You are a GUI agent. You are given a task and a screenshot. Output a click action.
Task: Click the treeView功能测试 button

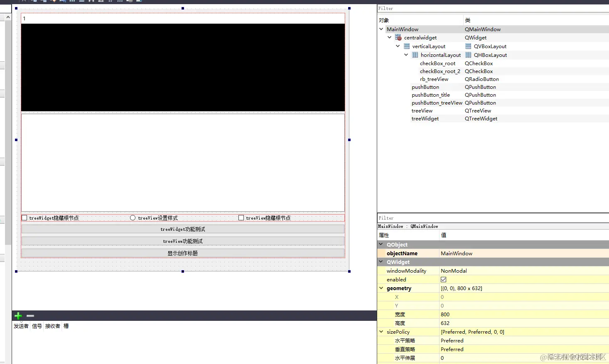183,241
